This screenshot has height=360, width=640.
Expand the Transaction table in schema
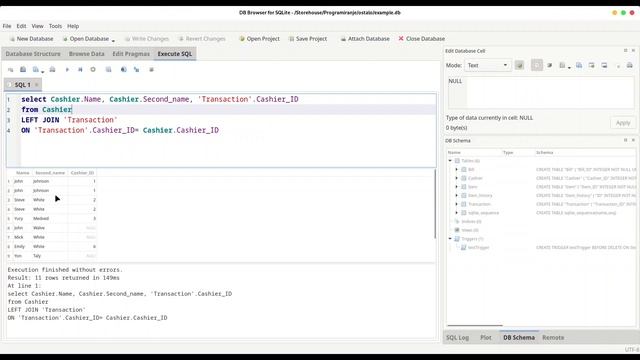pos(457,204)
